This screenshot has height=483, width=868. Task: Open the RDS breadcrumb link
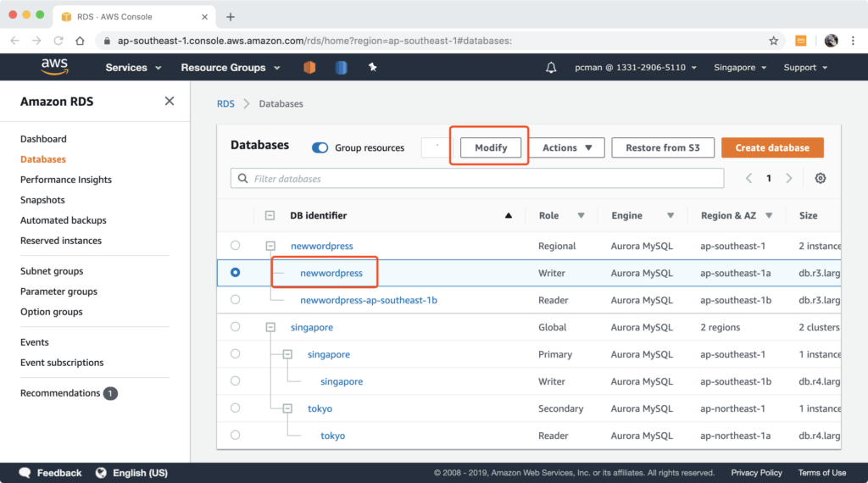point(225,103)
